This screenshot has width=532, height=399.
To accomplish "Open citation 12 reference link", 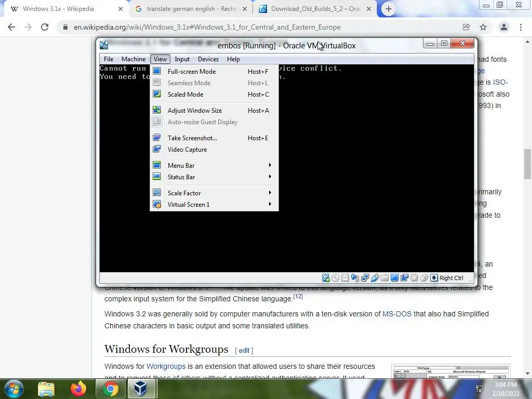I will pyautogui.click(x=298, y=296).
